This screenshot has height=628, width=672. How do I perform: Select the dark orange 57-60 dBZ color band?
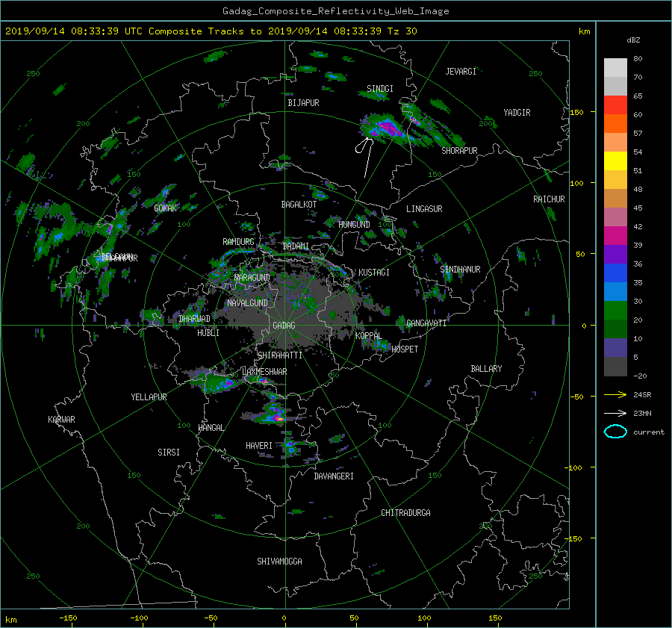pos(615,123)
